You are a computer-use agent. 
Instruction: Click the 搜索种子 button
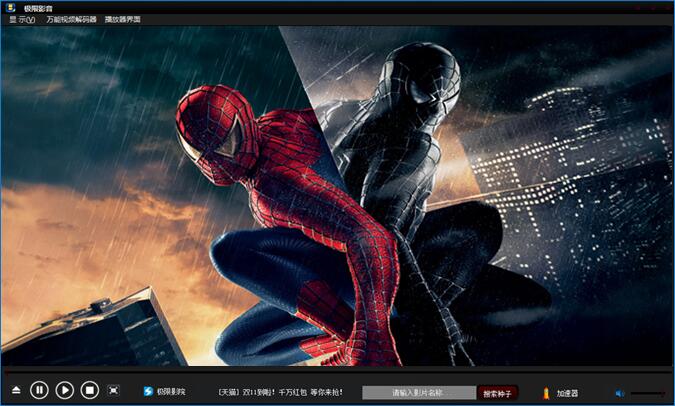point(497,393)
